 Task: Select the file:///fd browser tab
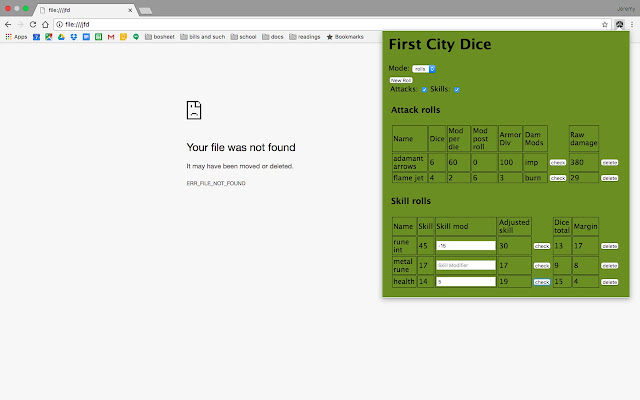(85, 10)
